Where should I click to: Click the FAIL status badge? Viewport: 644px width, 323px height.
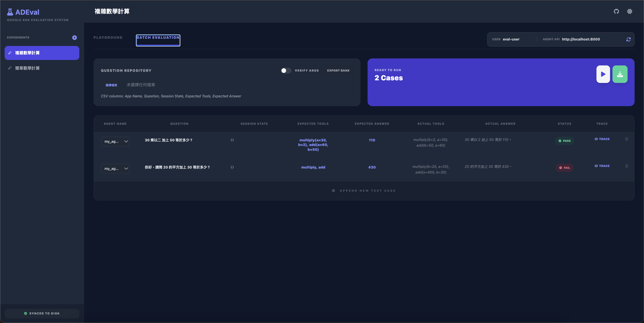[564, 168]
